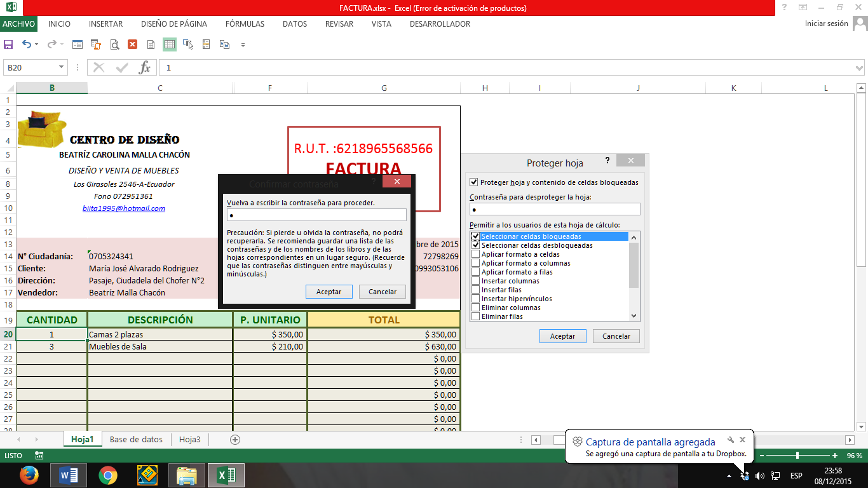Viewport: 868px width, 488px height.
Task: Open the customize quick access toolbar dropdown
Action: pos(243,45)
